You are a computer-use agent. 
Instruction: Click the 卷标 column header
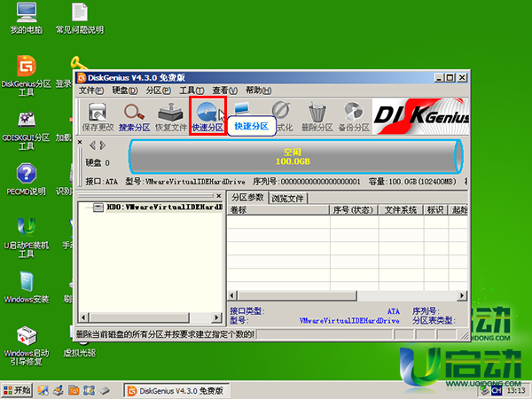coord(278,210)
